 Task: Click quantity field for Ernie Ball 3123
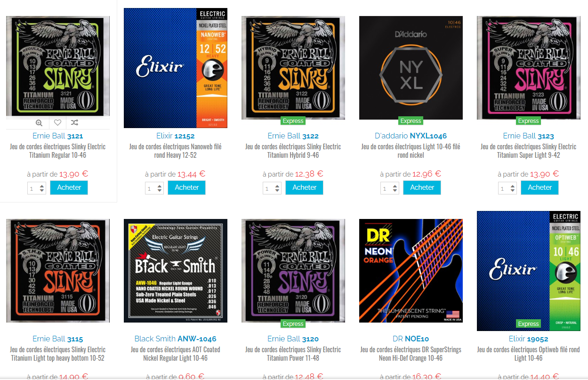pyautogui.click(x=507, y=188)
